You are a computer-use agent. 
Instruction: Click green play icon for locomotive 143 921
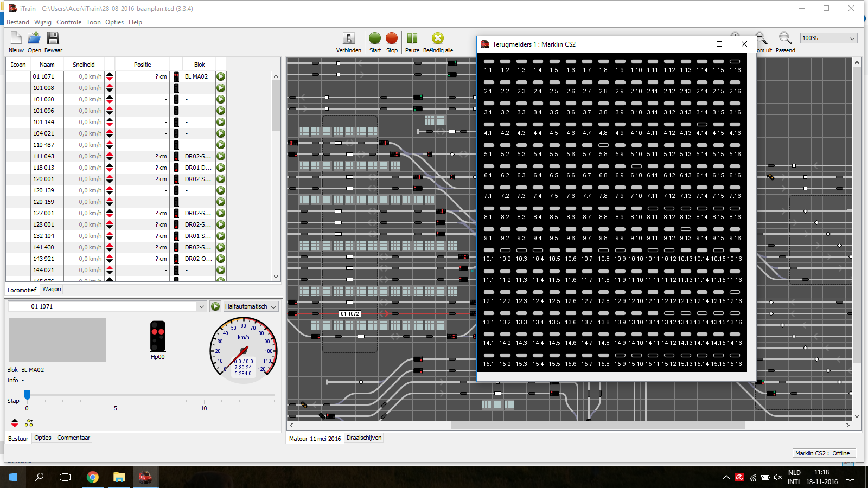(x=221, y=259)
